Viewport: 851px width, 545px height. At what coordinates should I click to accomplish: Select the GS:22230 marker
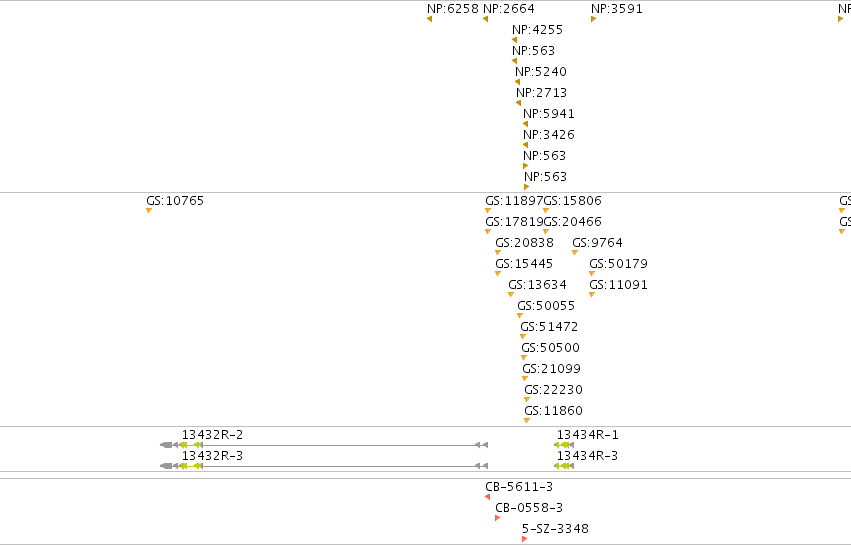(x=527, y=400)
